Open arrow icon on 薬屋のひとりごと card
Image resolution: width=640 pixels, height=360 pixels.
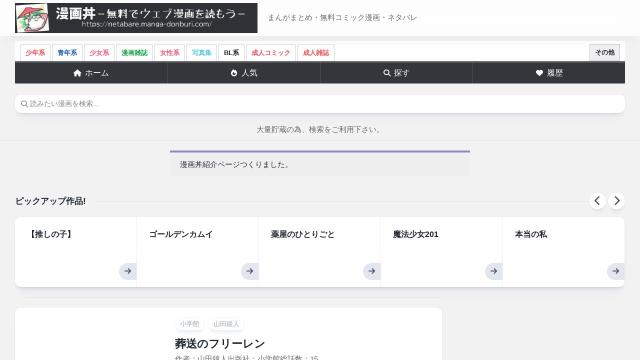[371, 271]
